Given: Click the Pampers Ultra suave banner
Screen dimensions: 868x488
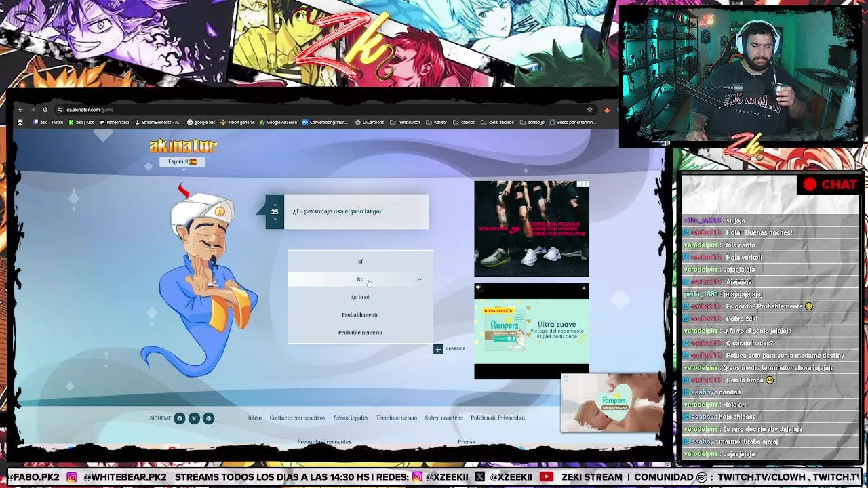Looking at the screenshot, I should point(532,330).
